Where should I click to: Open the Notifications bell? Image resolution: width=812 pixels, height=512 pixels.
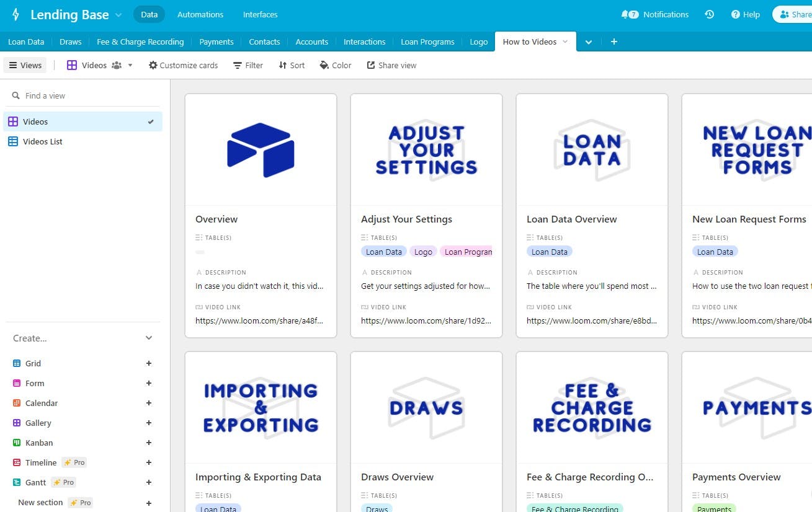click(655, 14)
